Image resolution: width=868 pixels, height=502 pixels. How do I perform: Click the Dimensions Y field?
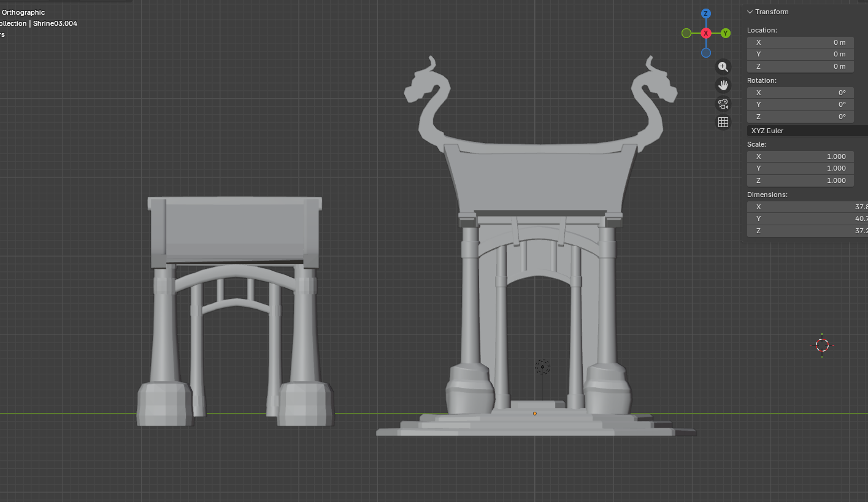tap(807, 218)
